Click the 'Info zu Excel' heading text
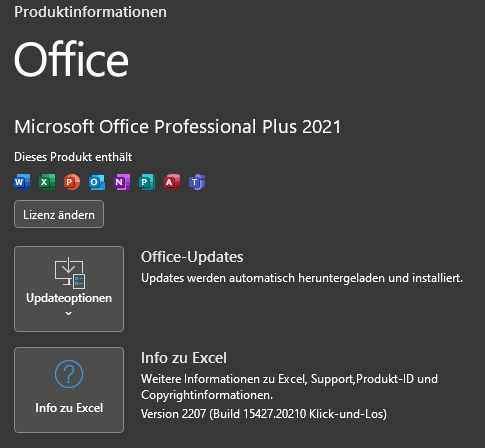The height and width of the screenshot is (448, 485). coord(184,358)
